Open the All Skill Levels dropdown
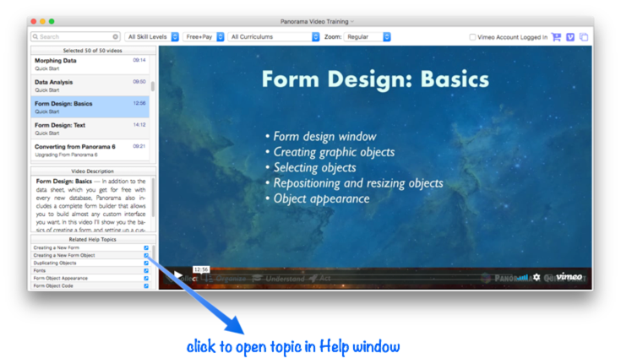621x364 pixels. point(152,37)
